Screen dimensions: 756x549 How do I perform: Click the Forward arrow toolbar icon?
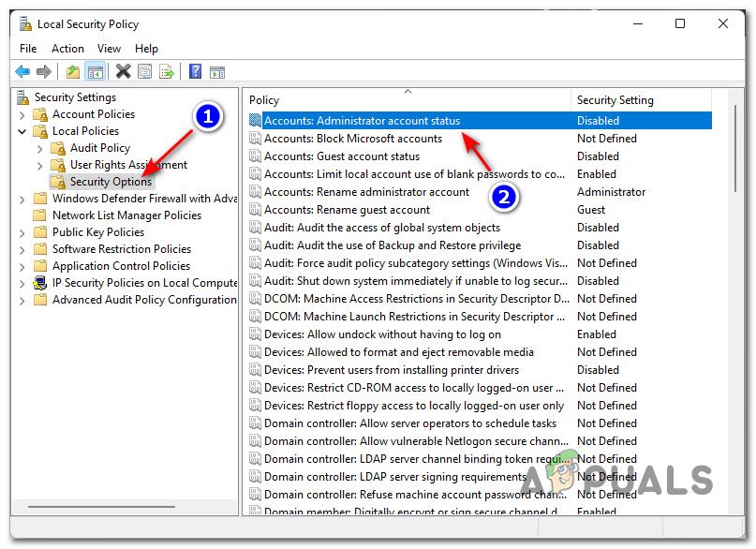(x=43, y=71)
